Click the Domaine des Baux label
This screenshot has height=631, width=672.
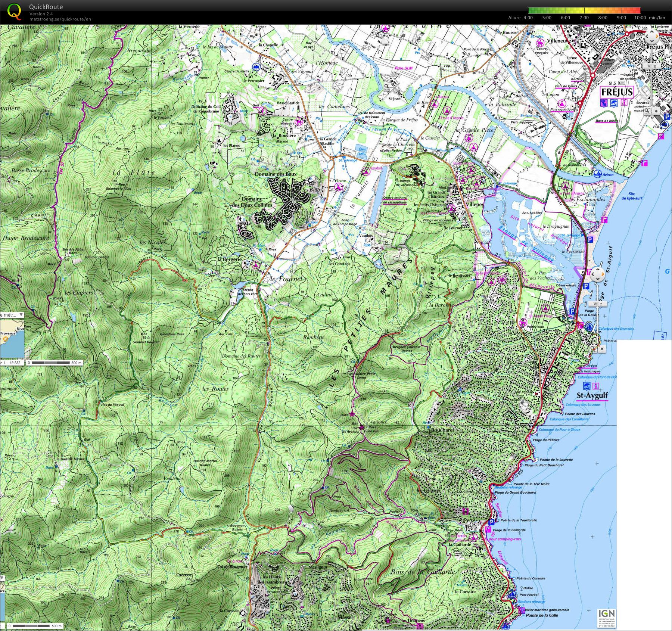coord(276,174)
